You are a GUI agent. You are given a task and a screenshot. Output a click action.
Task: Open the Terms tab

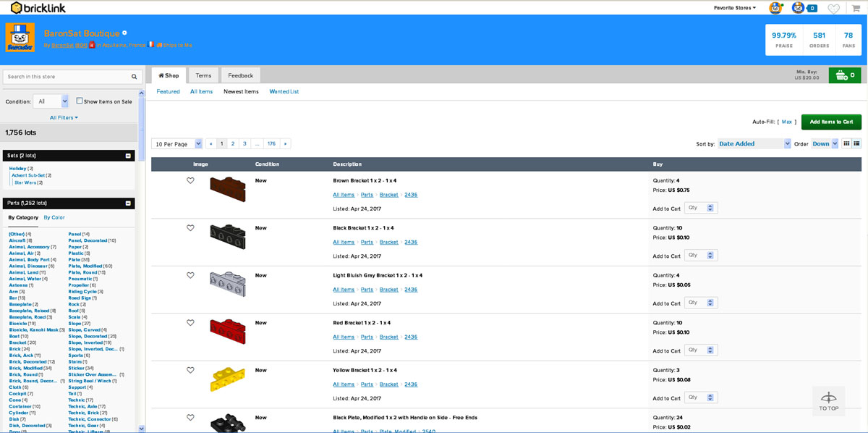(203, 75)
